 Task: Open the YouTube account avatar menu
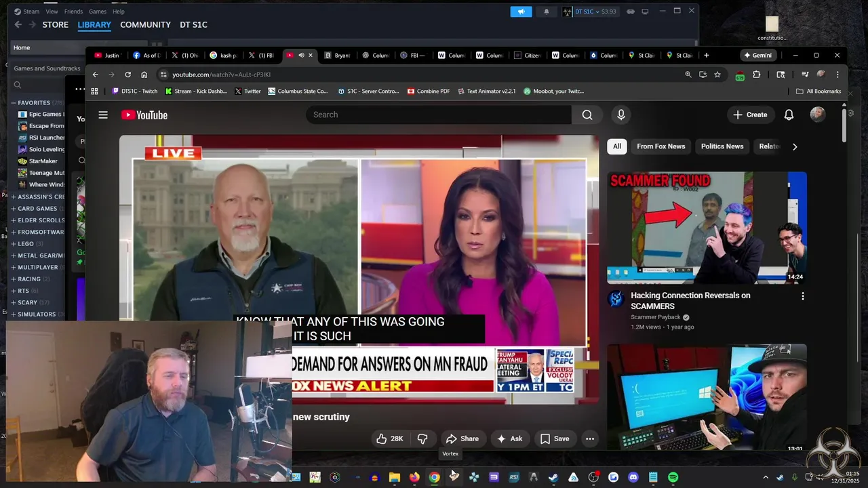pyautogui.click(x=818, y=115)
